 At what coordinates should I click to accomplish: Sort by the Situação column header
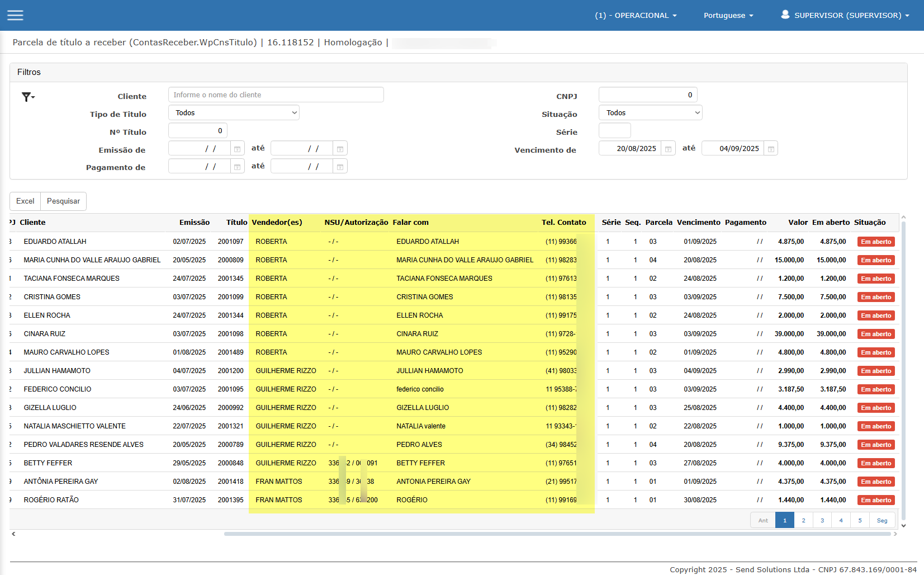[870, 223]
